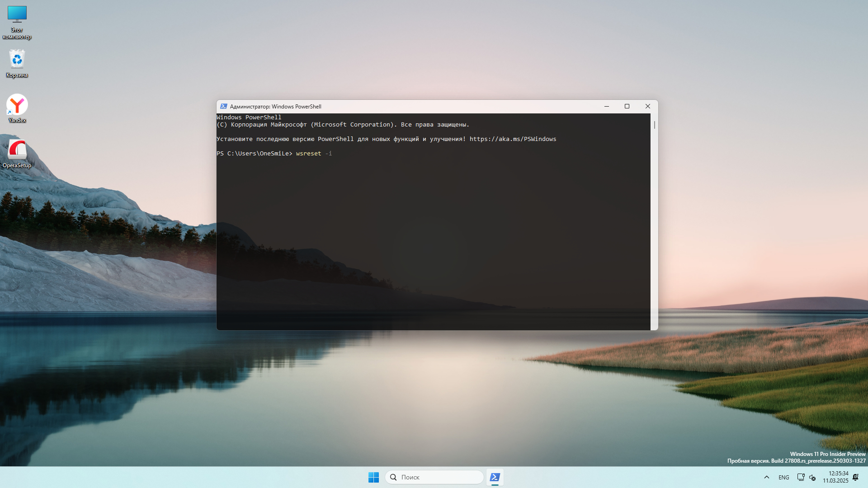
Task: Switch the ENG input language indicator
Action: (x=783, y=477)
